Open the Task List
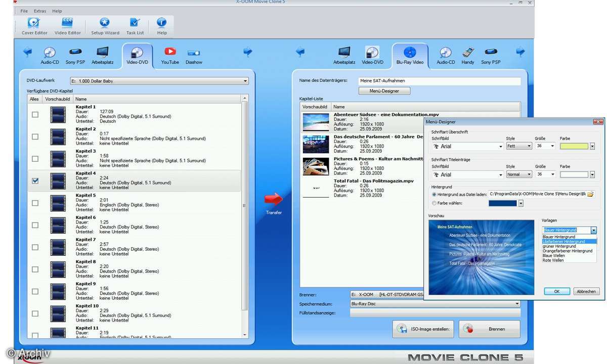The image size is (607, 364). [135, 26]
